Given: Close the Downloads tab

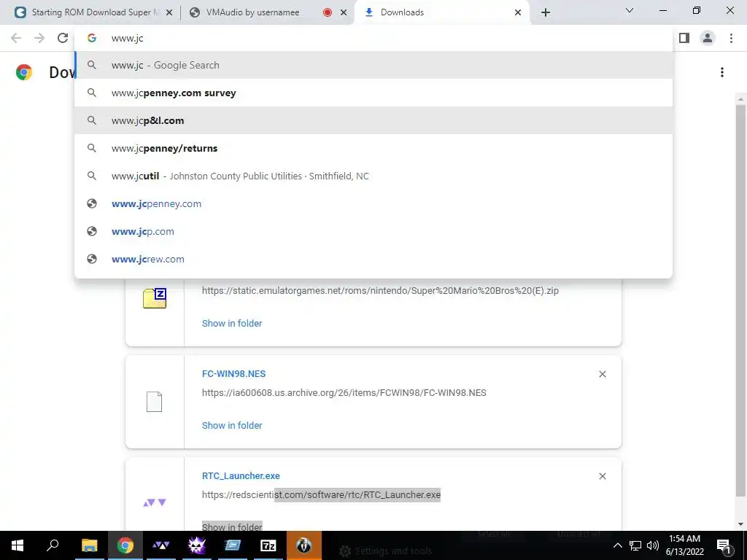Looking at the screenshot, I should [x=518, y=13].
